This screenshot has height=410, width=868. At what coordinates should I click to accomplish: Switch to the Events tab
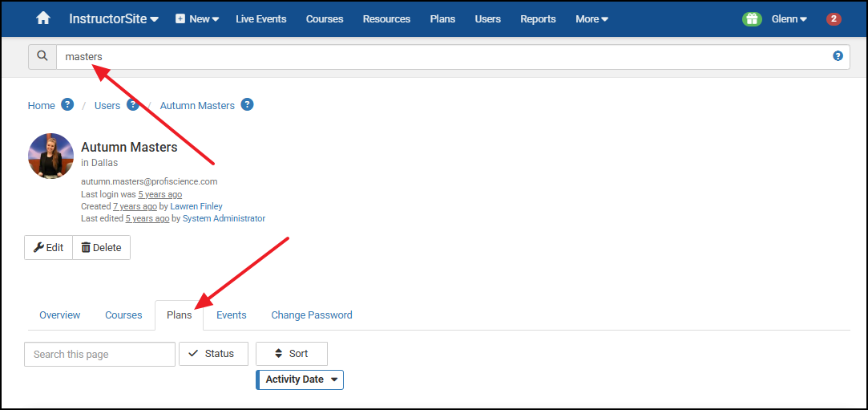click(232, 315)
